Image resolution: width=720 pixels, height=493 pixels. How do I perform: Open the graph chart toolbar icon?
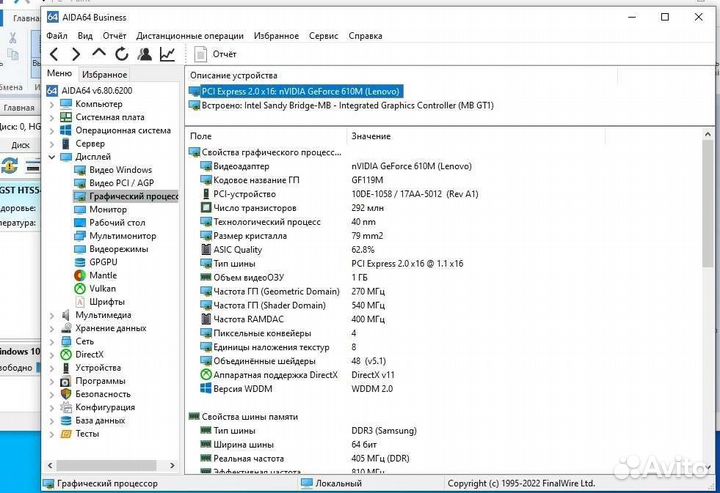pyautogui.click(x=167, y=54)
